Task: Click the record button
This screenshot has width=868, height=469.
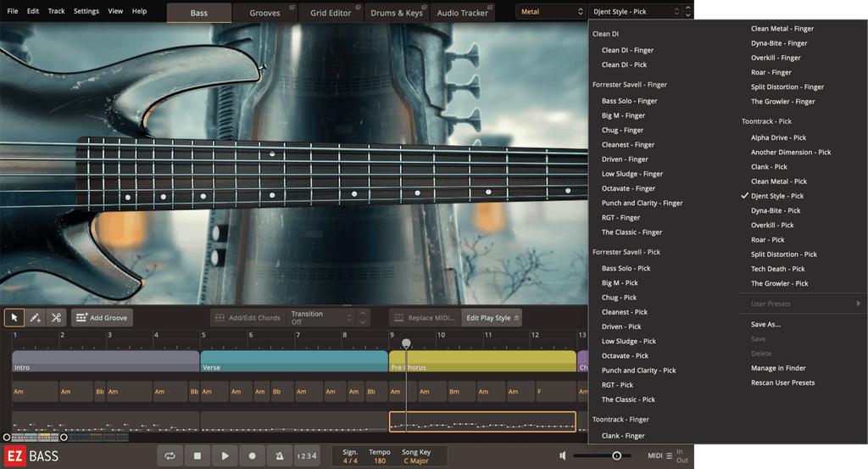Action: (252, 455)
